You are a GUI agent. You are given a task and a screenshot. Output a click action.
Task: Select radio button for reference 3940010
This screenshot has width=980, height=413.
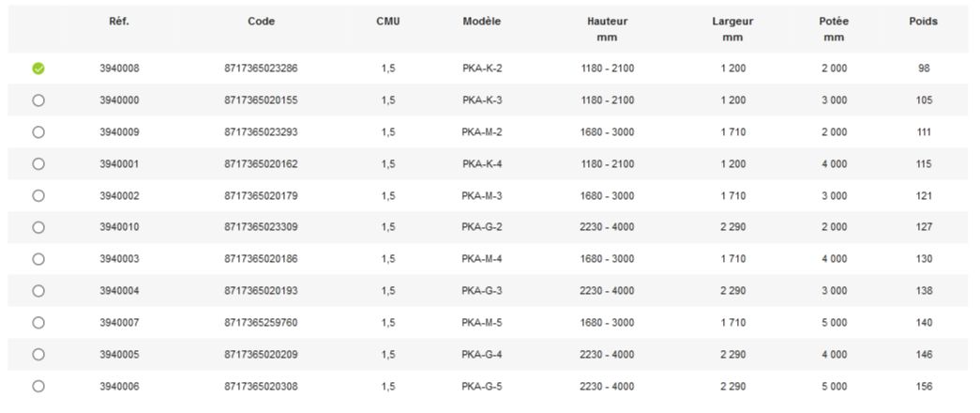coord(38,227)
